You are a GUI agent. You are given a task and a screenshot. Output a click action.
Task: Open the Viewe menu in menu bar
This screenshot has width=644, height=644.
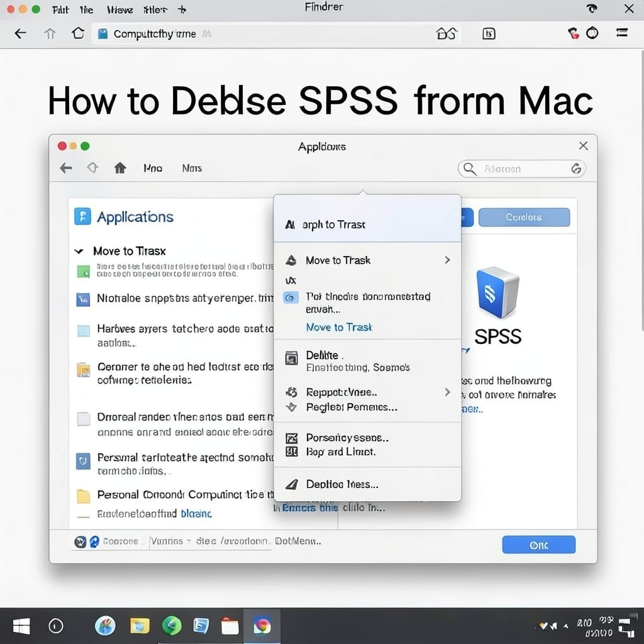119,9
